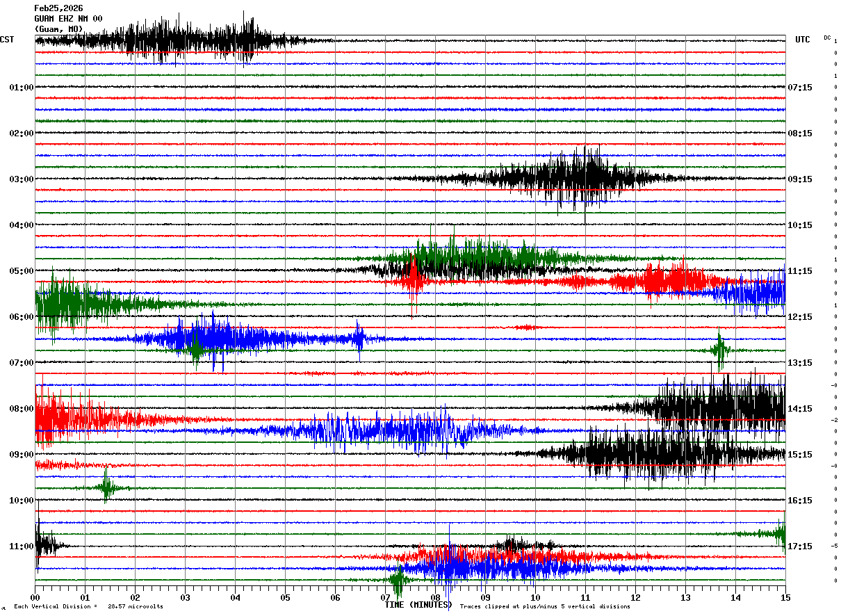841x616 pixels.
Task: Select the 02:00 CST row label
Action: point(22,133)
